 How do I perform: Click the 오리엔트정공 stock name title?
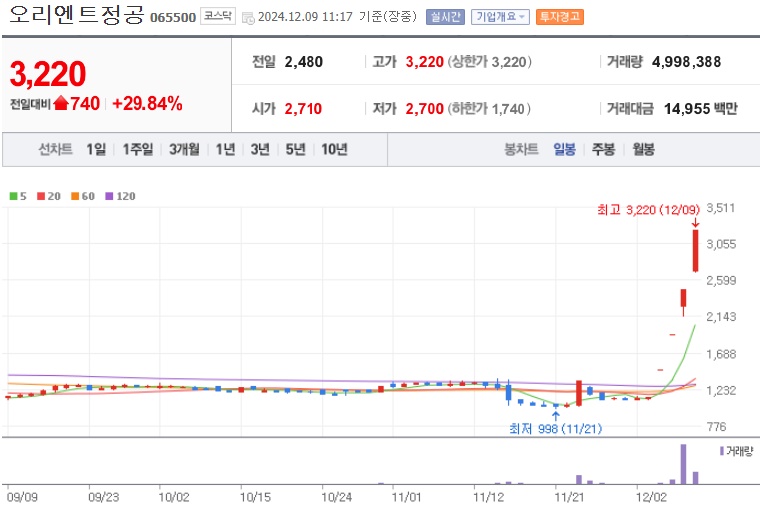click(77, 15)
